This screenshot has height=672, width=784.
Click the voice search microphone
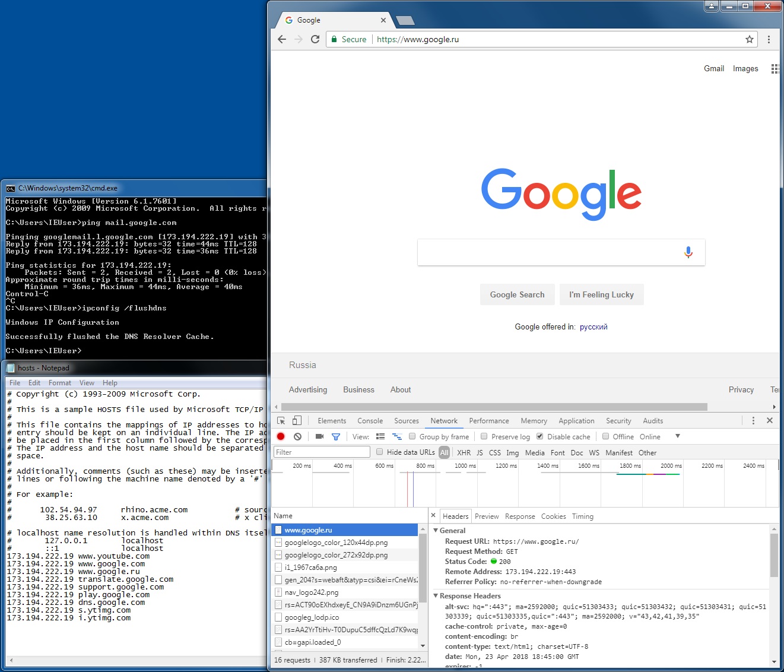click(688, 252)
